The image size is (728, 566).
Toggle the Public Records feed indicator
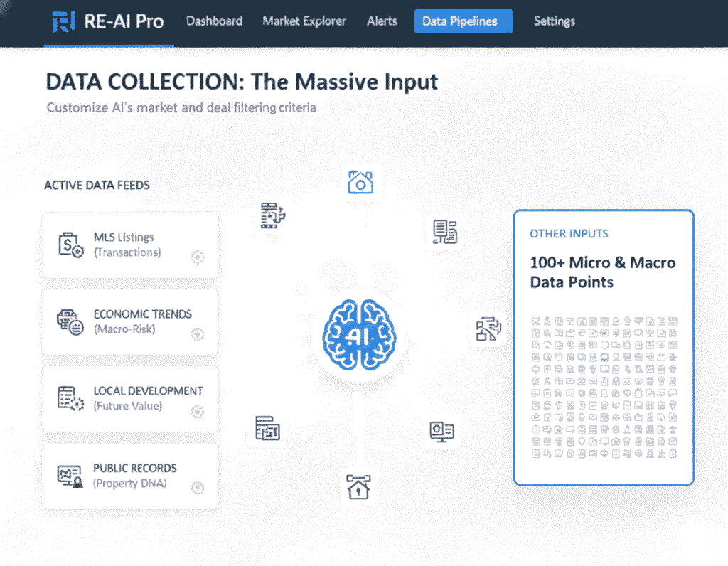click(x=198, y=488)
